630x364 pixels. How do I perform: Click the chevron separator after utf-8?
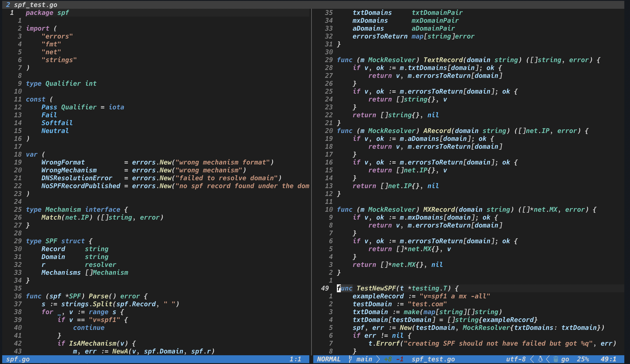(532, 359)
